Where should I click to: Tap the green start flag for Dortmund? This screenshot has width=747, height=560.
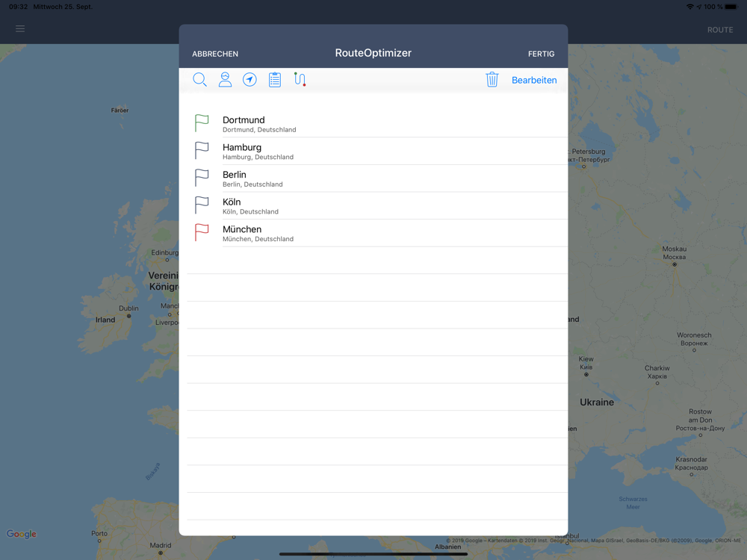point(202,123)
